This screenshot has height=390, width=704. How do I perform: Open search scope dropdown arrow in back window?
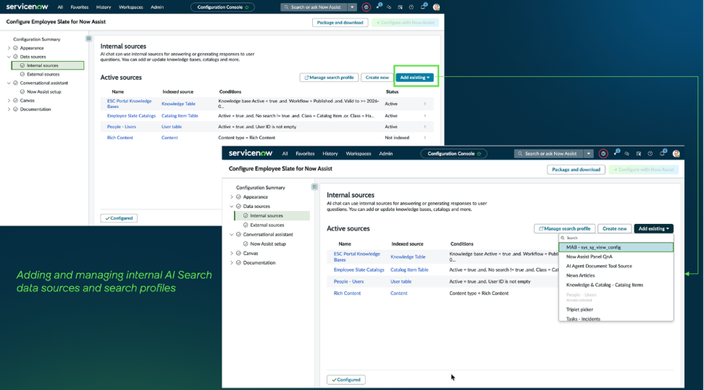point(352,7)
